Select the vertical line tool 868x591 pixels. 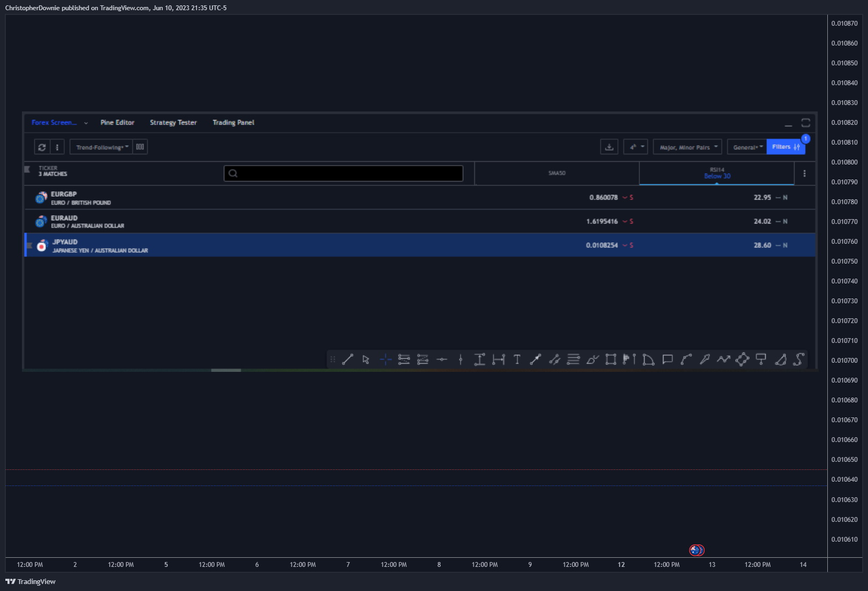(461, 360)
